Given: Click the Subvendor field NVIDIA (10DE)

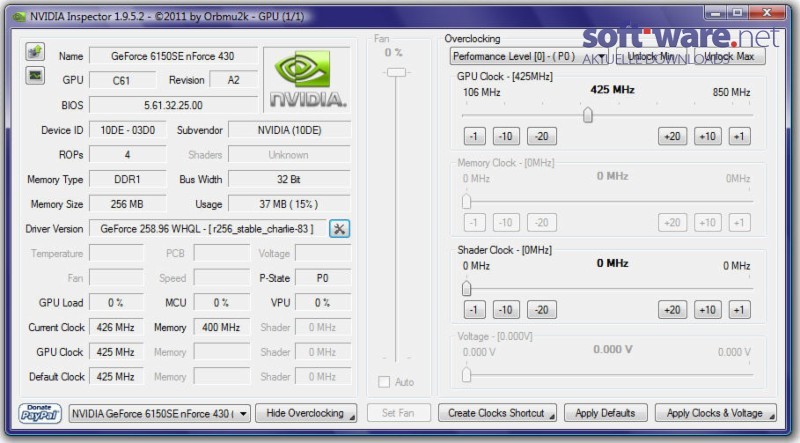Looking at the screenshot, I should click(289, 130).
